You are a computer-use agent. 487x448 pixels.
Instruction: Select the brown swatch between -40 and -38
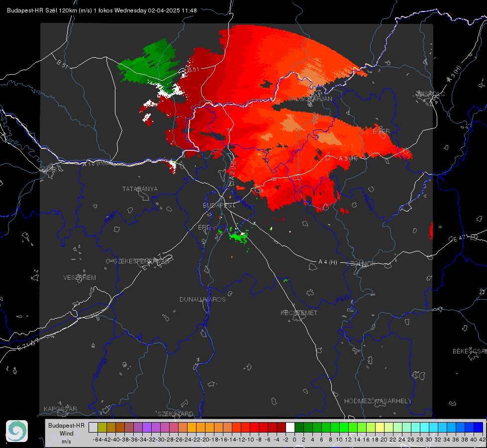[x=120, y=427]
